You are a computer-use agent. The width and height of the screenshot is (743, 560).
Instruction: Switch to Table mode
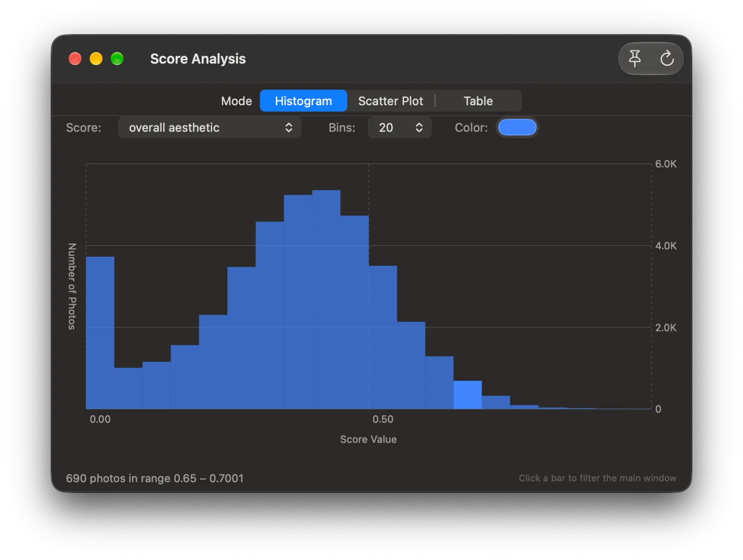coord(478,101)
